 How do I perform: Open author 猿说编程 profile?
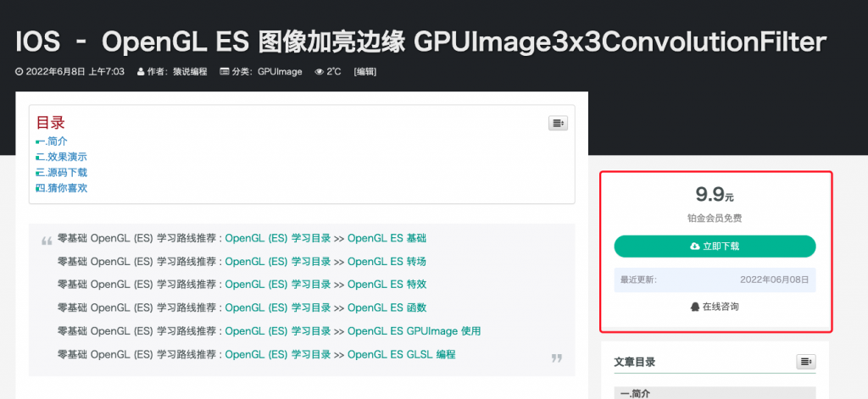point(190,71)
